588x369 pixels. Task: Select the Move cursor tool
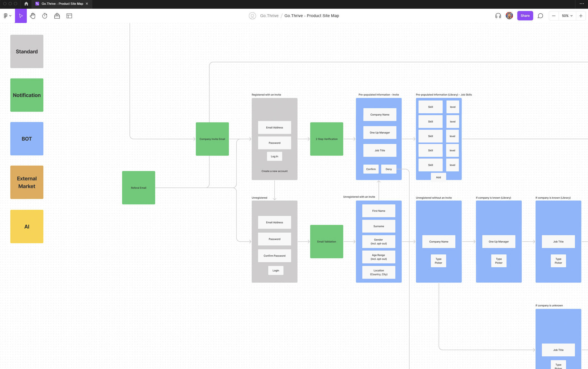21,16
